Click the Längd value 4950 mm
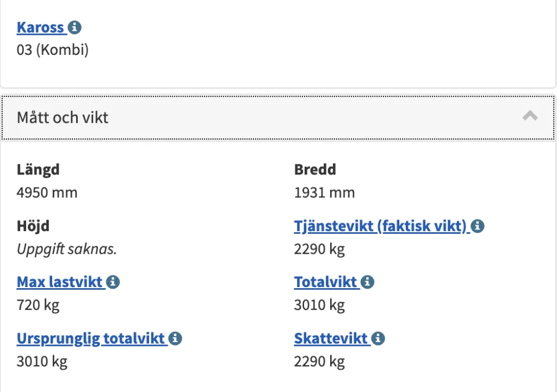Viewport: 557px width, 392px height. click(x=47, y=192)
